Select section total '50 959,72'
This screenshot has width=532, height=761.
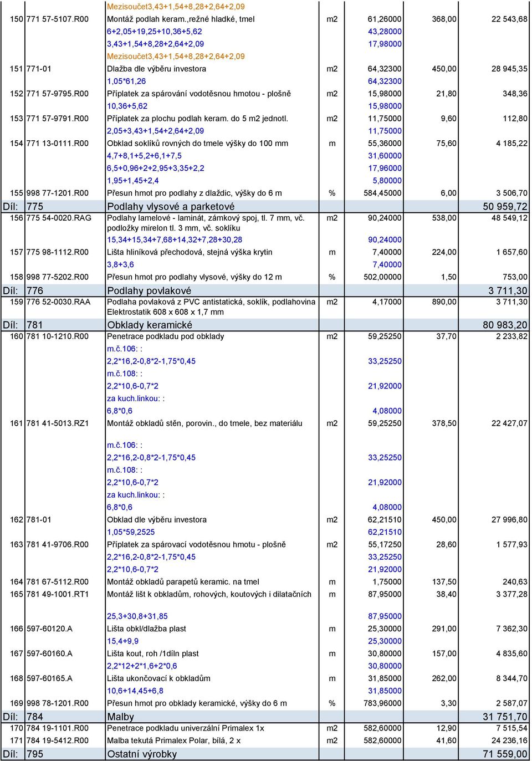(x=505, y=206)
